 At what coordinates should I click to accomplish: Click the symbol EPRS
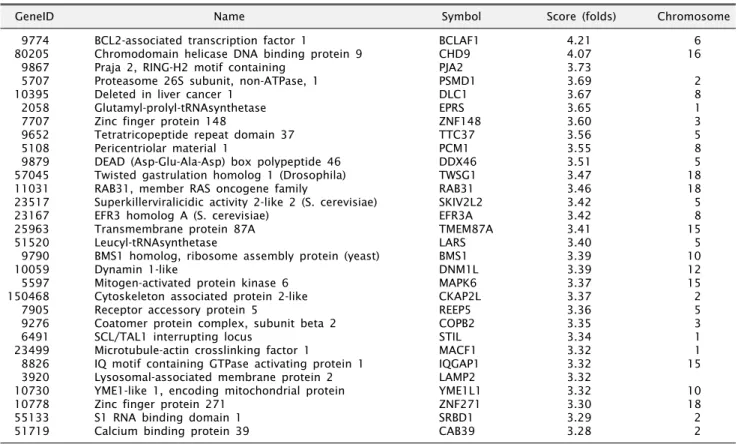(451, 108)
